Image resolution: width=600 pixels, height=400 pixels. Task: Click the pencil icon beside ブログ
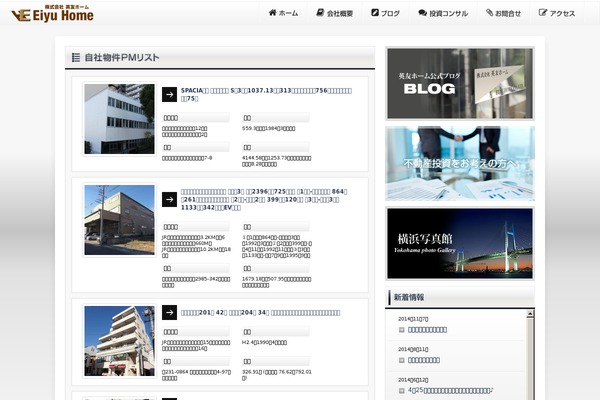[x=375, y=13]
